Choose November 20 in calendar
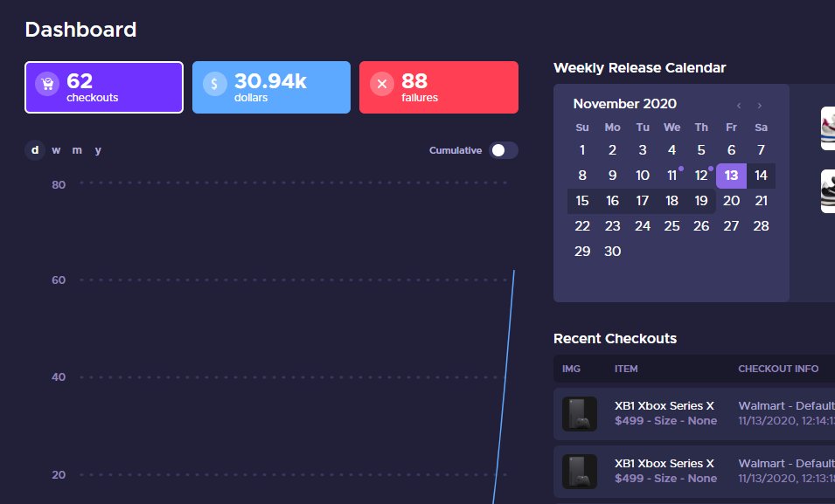This screenshot has height=504, width=835. point(731,201)
